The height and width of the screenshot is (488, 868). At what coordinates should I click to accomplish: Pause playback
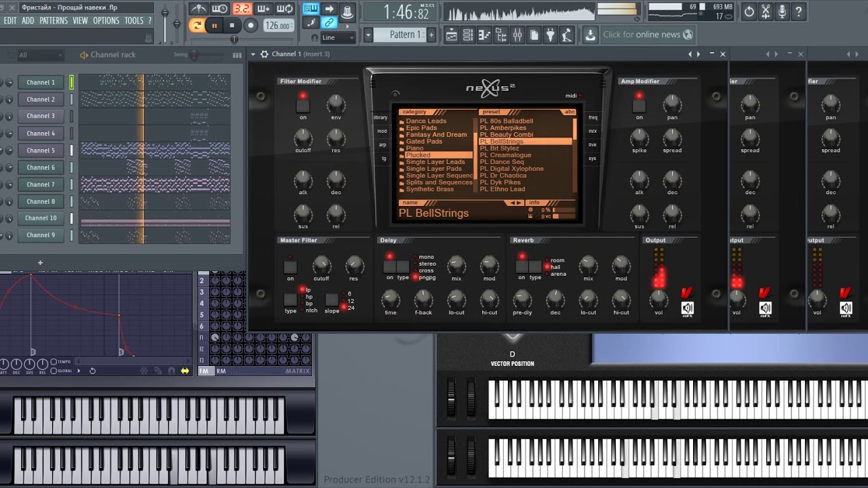pyautogui.click(x=214, y=26)
